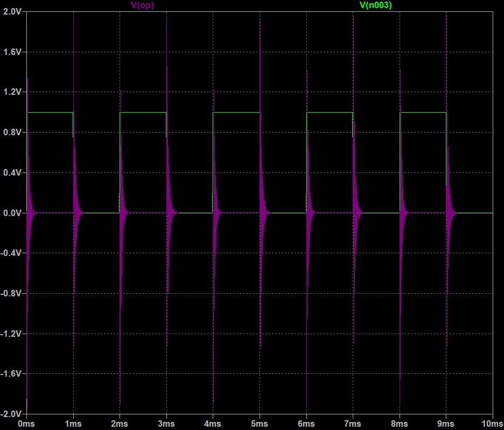Click green rising edge at 8ms

(400, 162)
